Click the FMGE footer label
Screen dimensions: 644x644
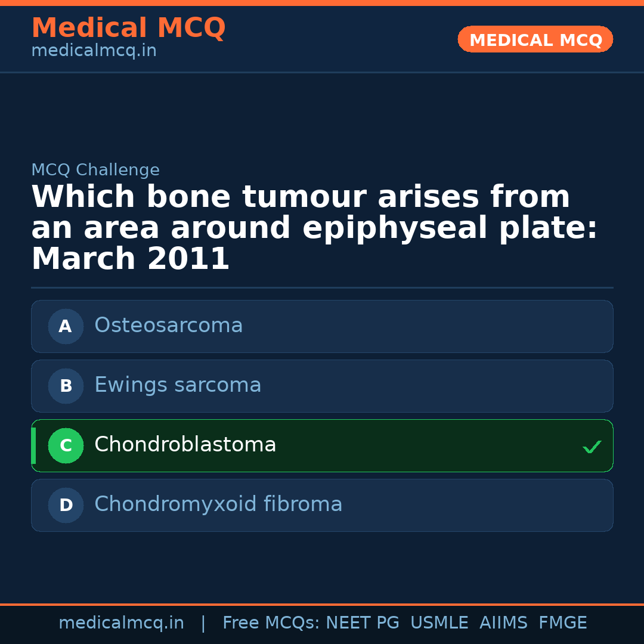point(562,623)
